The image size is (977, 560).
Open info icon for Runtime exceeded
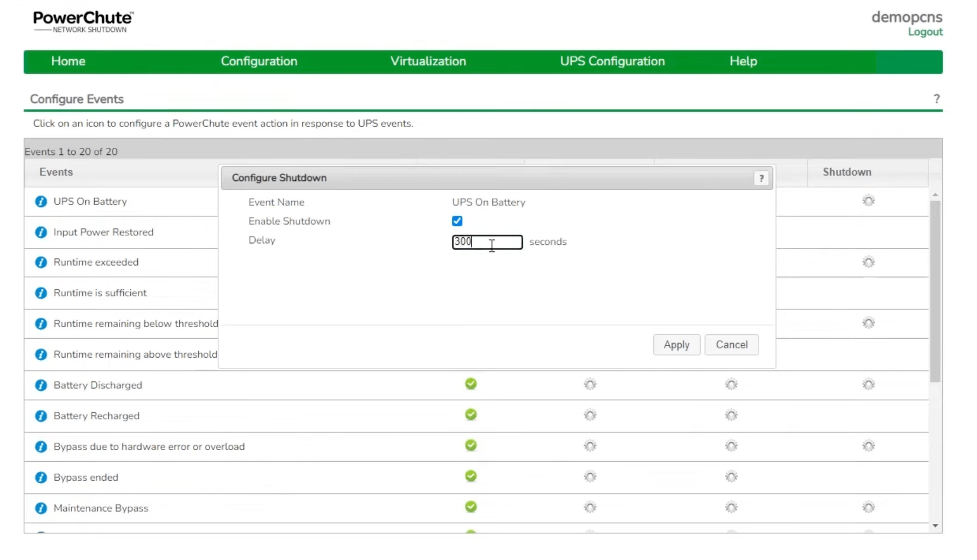pyautogui.click(x=41, y=263)
